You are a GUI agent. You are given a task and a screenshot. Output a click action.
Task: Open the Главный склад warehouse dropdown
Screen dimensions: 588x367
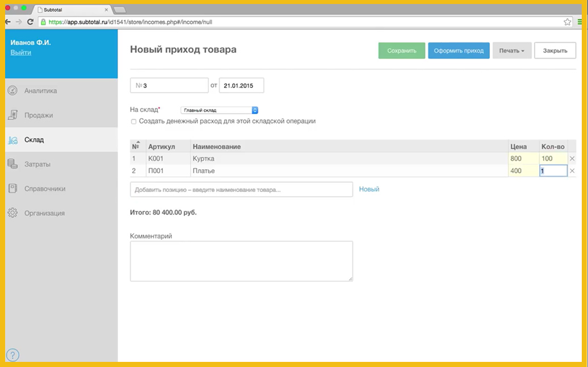tap(219, 110)
